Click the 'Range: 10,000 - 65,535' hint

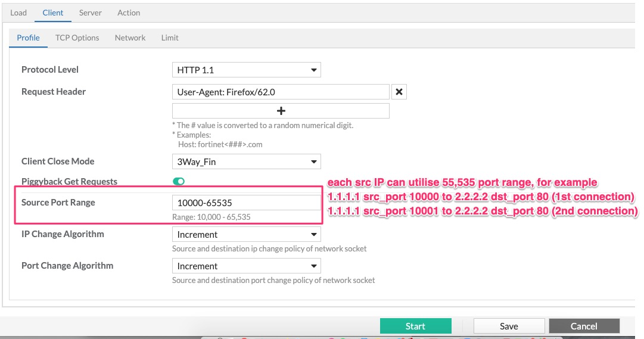coord(211,217)
